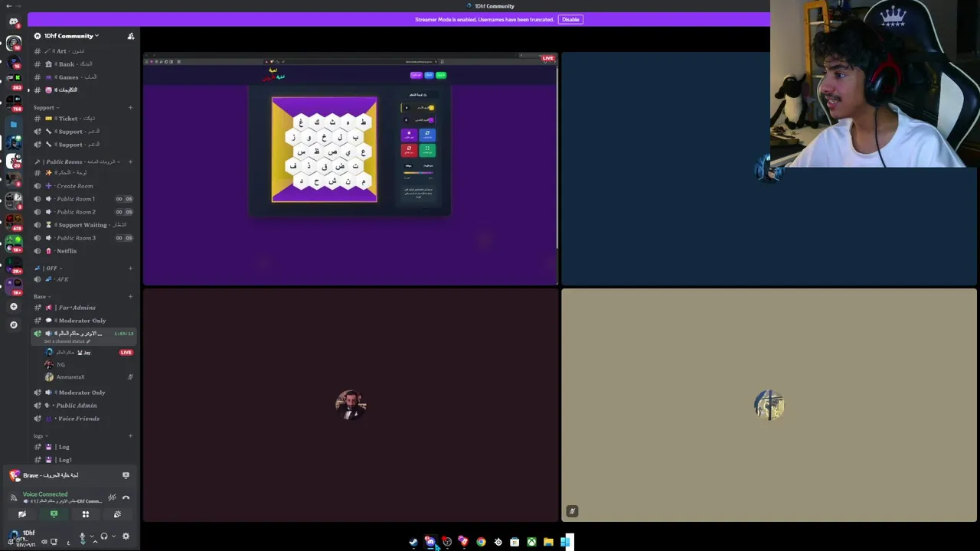Open user settings gear icon
The image size is (980, 551).
(126, 536)
